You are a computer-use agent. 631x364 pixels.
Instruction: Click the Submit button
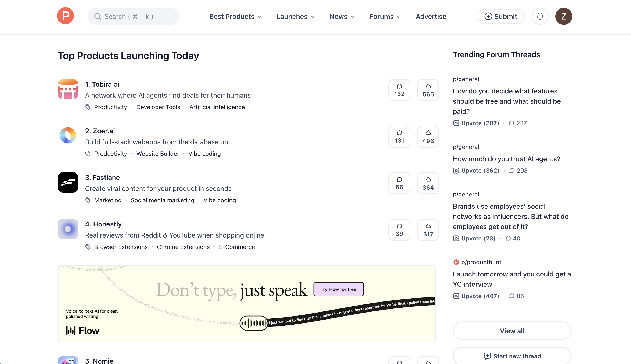[500, 17]
